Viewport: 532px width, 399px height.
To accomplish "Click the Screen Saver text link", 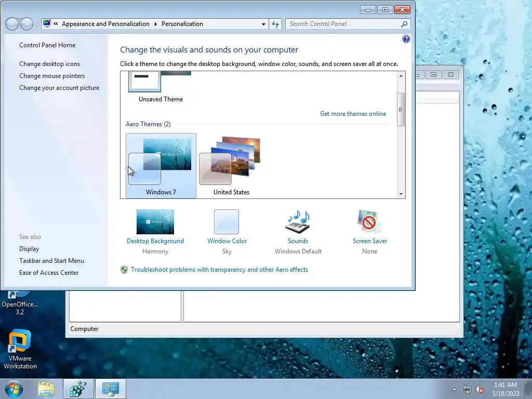I will pyautogui.click(x=370, y=241).
